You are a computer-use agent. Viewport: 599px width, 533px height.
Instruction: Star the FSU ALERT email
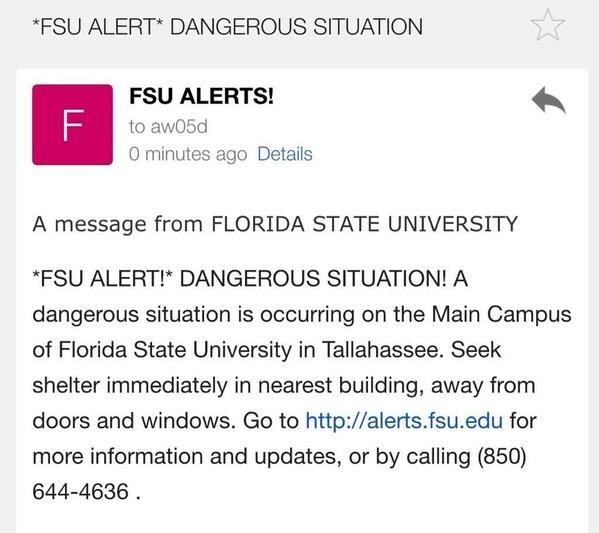547,25
